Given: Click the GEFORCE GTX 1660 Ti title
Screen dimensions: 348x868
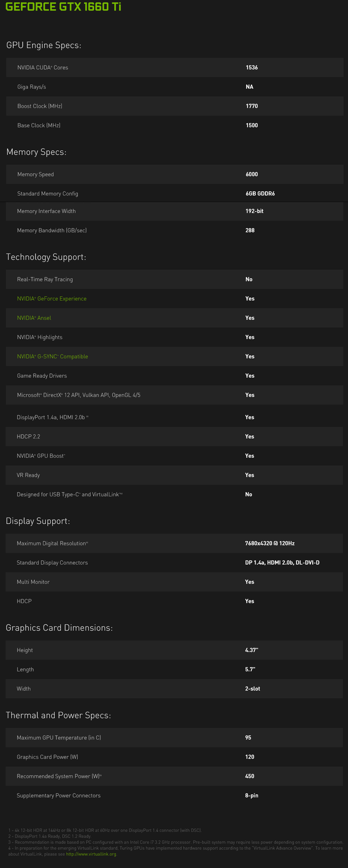Looking at the screenshot, I should (63, 8).
